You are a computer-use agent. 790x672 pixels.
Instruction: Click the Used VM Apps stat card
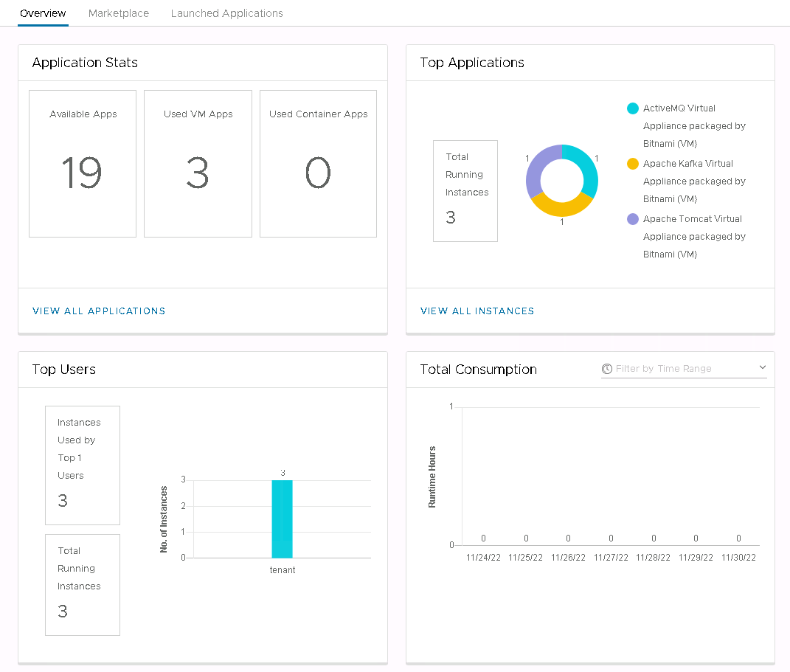(x=198, y=164)
